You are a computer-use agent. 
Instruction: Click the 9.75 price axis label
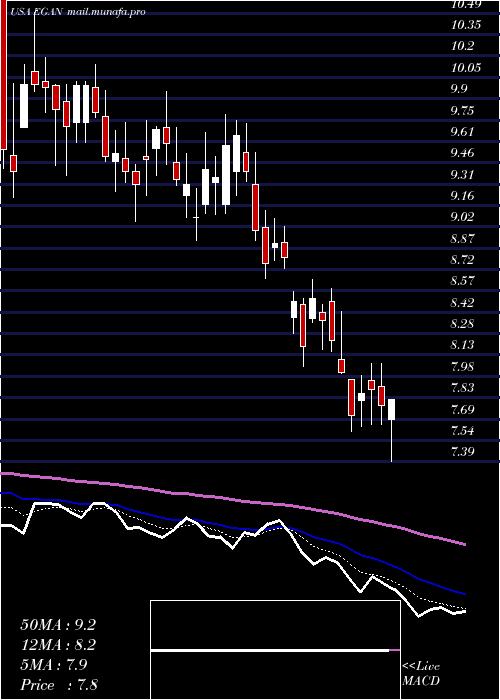(x=462, y=110)
